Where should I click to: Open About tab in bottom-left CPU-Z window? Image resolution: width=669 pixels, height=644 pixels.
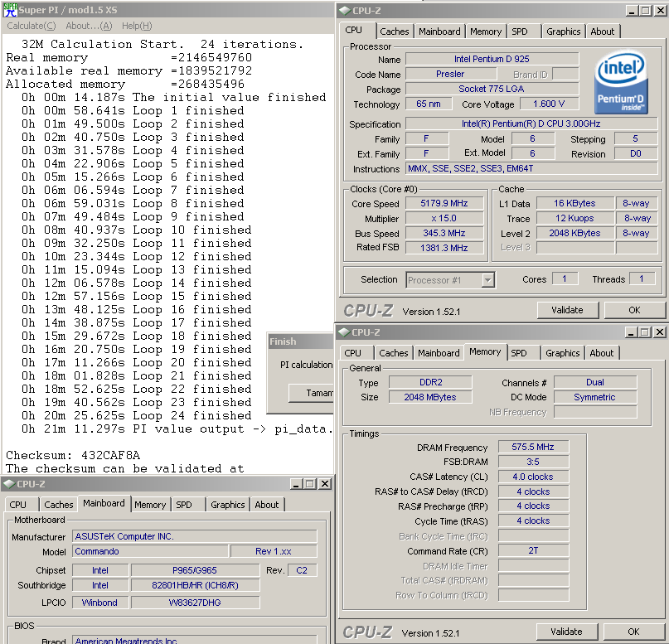tap(267, 505)
